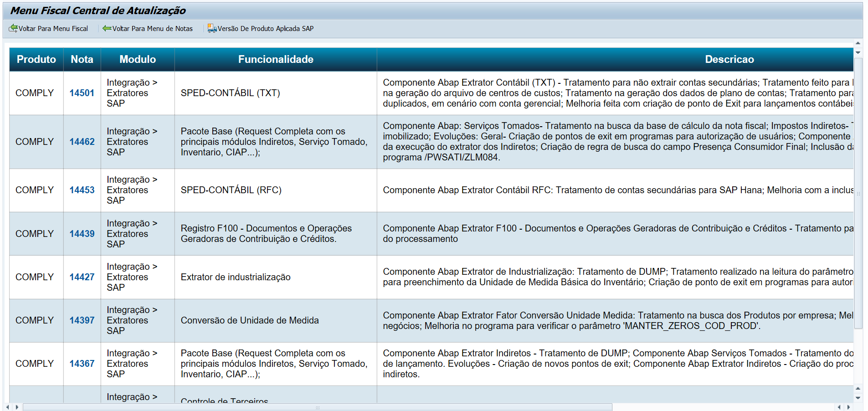The height and width of the screenshot is (411, 868).
Task: Click the horizontal scrollbar thumb at bottom
Action: [x=318, y=407]
